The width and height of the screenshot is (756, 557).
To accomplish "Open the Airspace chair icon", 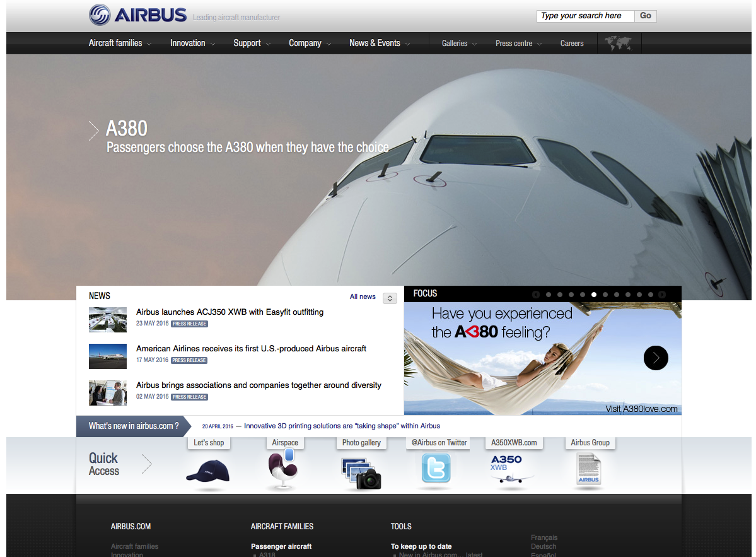I will click(282, 468).
